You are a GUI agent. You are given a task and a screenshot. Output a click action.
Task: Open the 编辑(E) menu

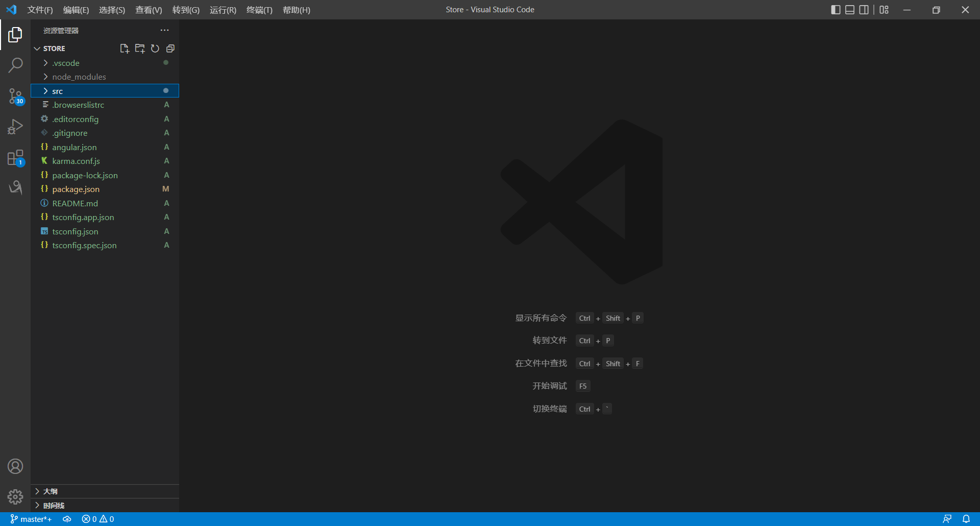coord(76,10)
